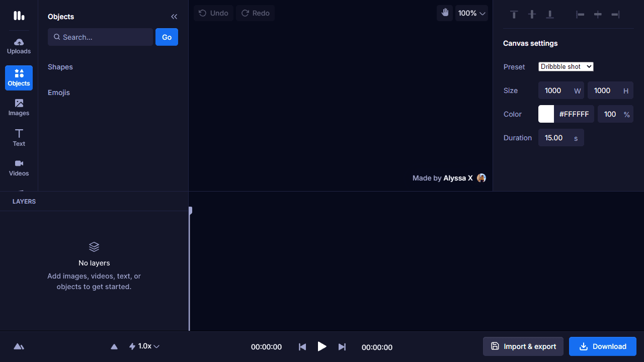The width and height of the screenshot is (644, 362).
Task: Open the Images panel
Action: tap(19, 108)
